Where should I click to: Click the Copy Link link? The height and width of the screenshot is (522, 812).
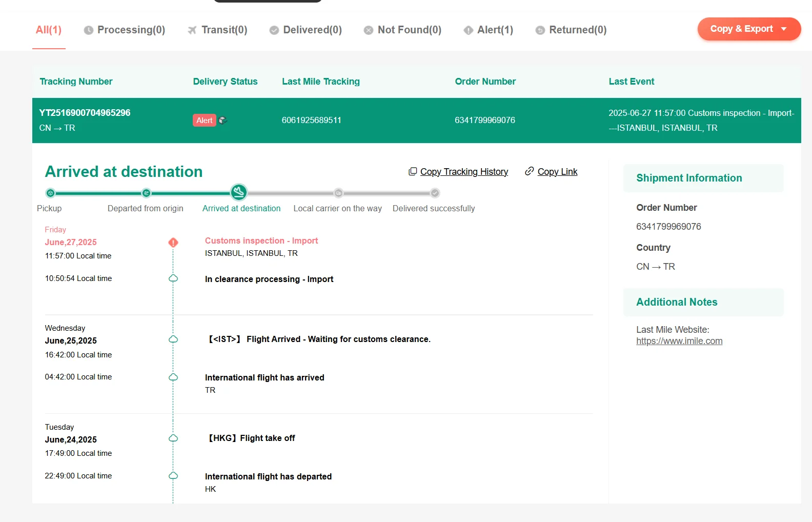[557, 172]
